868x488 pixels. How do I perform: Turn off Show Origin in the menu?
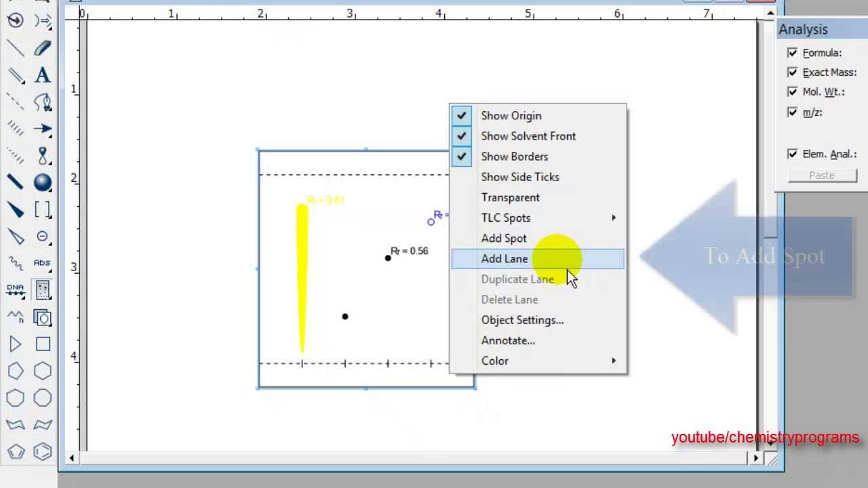click(x=538, y=116)
